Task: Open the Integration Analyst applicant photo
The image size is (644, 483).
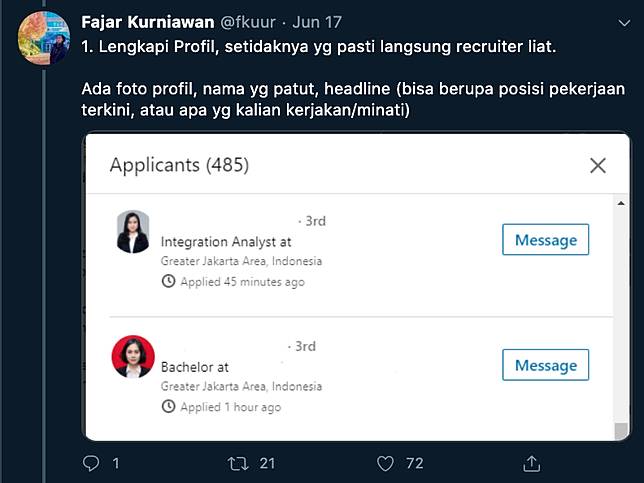Action: pos(133,232)
